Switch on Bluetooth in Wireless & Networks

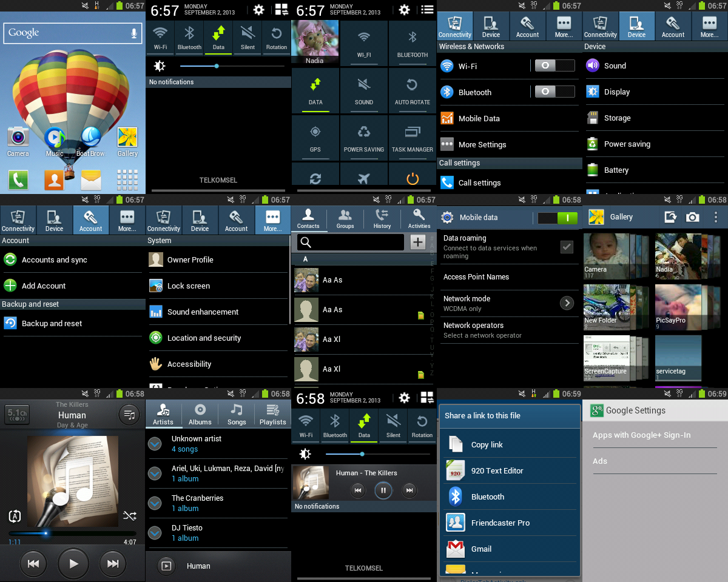click(x=554, y=92)
